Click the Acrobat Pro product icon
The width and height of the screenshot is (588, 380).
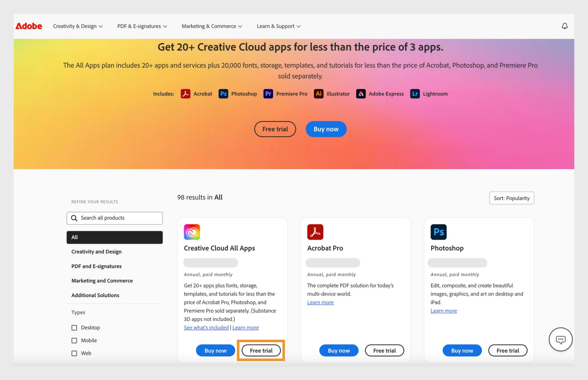click(x=315, y=231)
